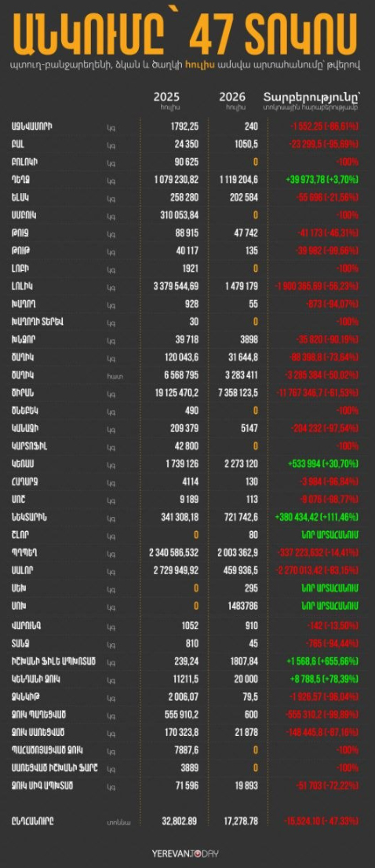Select the 2026 column header

click(232, 99)
